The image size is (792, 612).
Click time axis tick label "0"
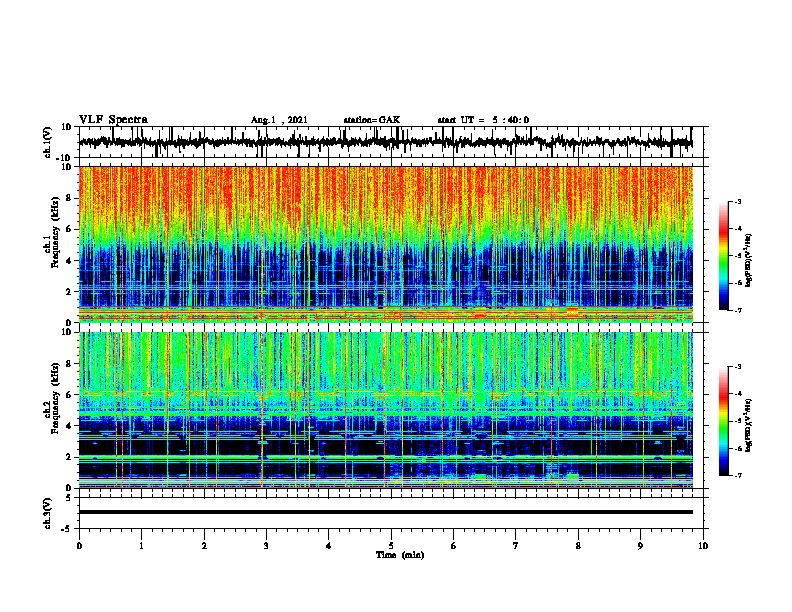point(79,546)
